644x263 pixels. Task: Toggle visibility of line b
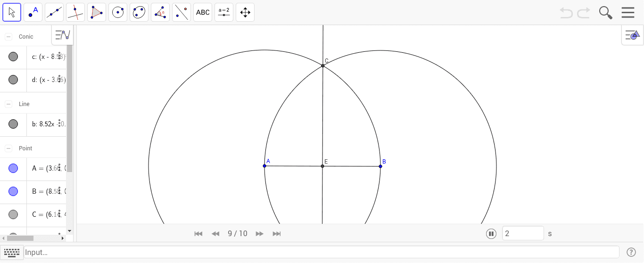[13, 124]
